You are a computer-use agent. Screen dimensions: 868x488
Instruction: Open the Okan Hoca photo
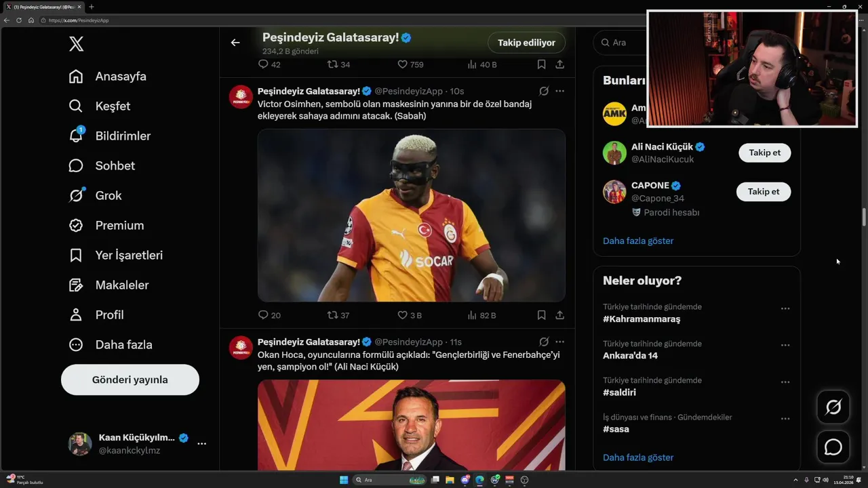(411, 425)
